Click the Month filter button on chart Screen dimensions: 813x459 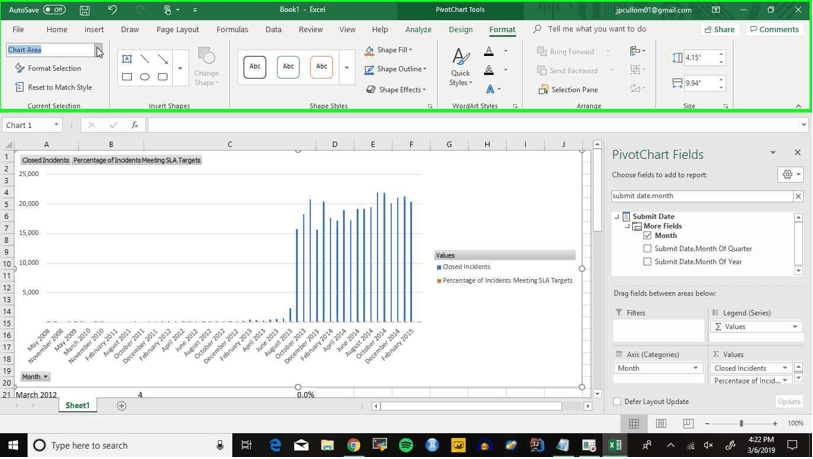[35, 377]
